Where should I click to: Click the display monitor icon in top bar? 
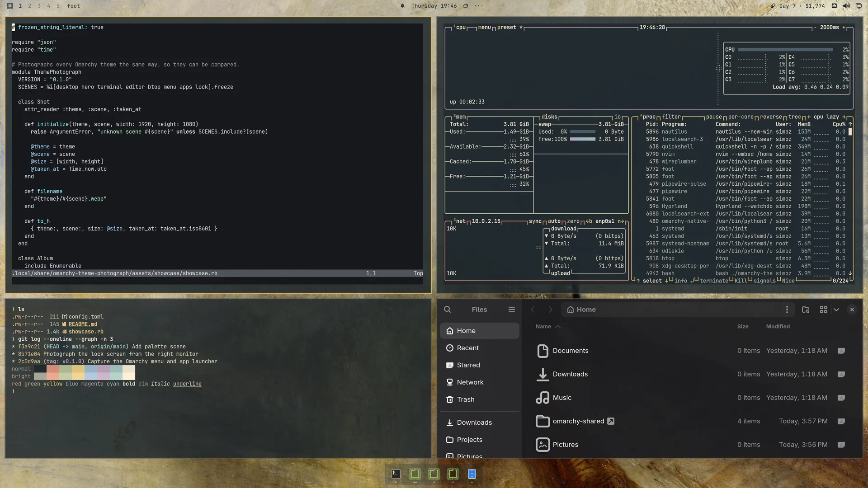click(859, 6)
